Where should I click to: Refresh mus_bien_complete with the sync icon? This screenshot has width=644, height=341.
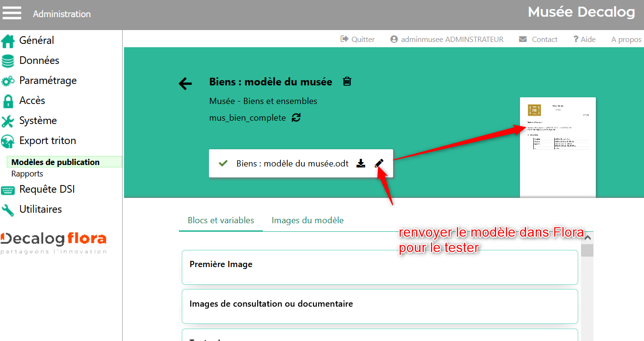click(x=296, y=117)
